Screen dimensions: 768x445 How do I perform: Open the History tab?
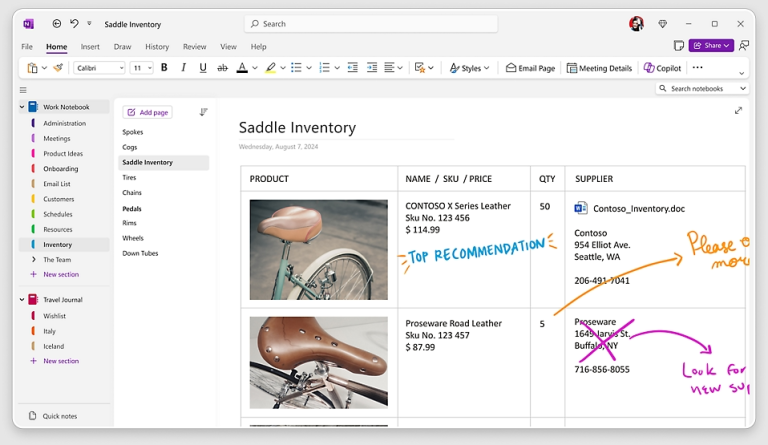tap(157, 47)
